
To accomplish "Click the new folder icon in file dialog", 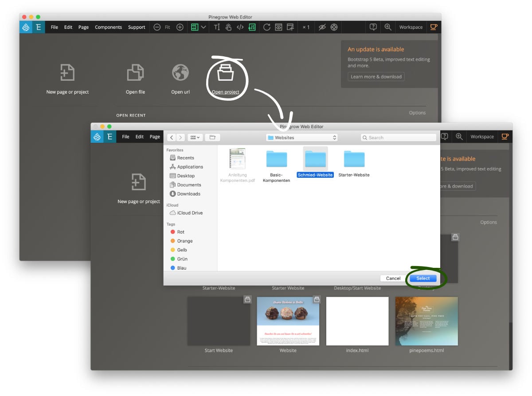I will coord(212,137).
